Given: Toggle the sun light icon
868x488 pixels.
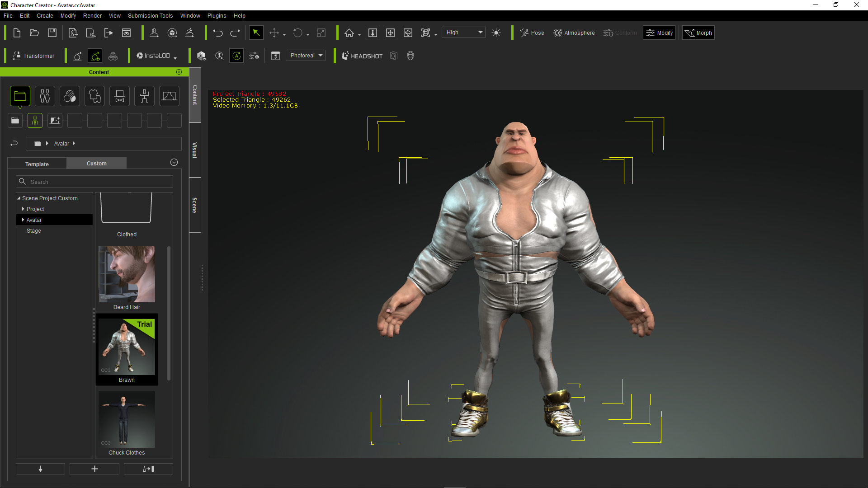Looking at the screenshot, I should [496, 33].
